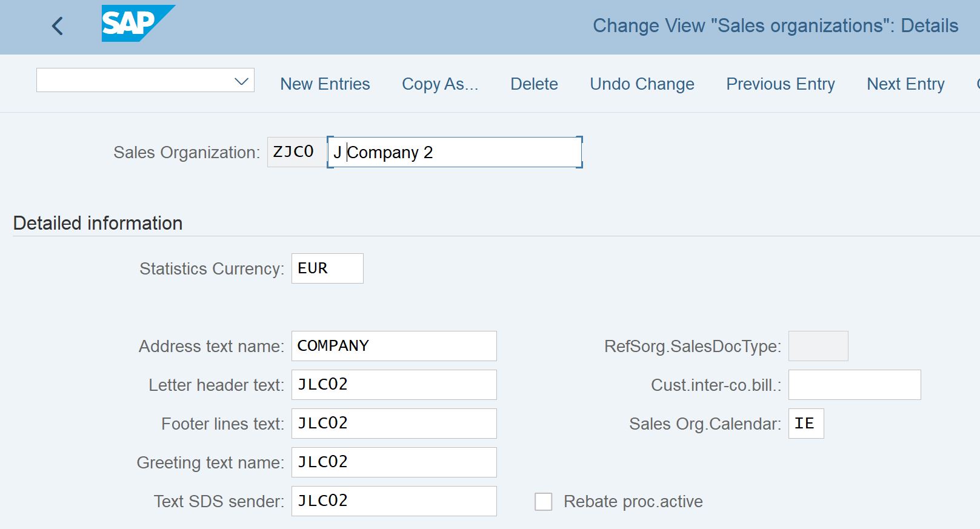Click the Statistics Currency field
Screen dimensions: 980x529
(327, 268)
